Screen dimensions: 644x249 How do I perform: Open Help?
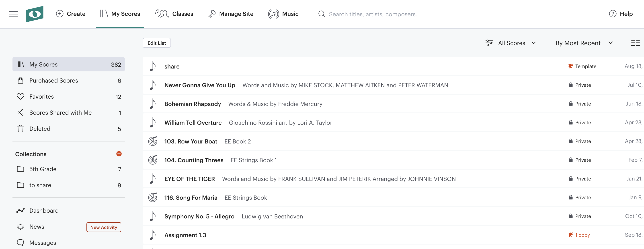click(x=621, y=14)
